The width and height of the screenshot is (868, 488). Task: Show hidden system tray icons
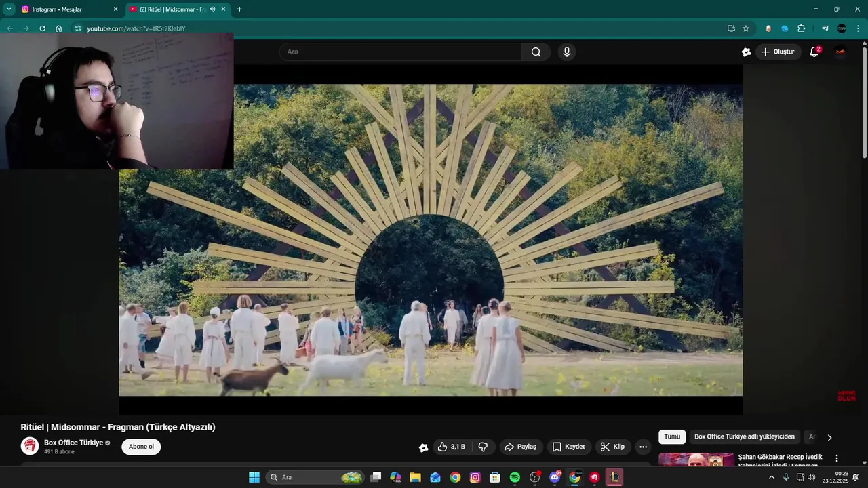[771, 477]
